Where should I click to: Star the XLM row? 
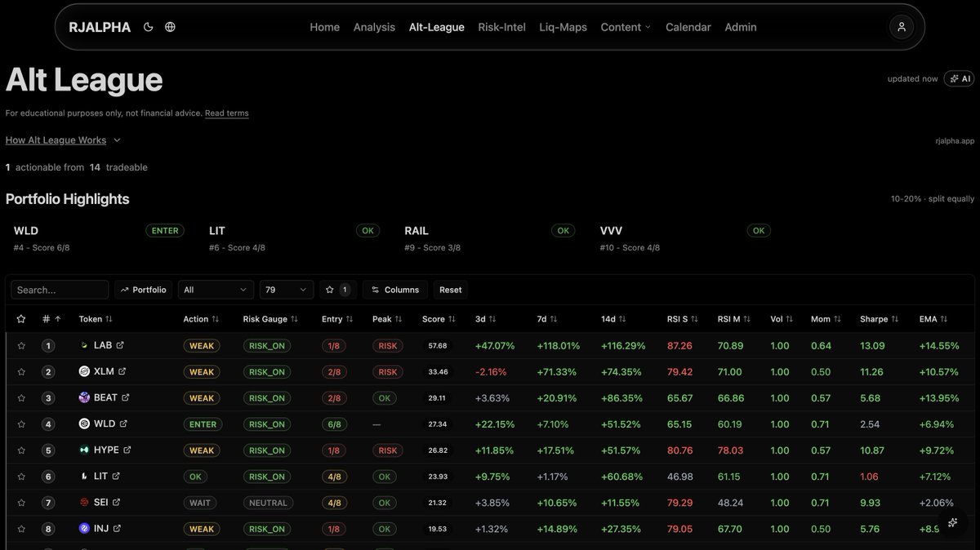tap(21, 372)
